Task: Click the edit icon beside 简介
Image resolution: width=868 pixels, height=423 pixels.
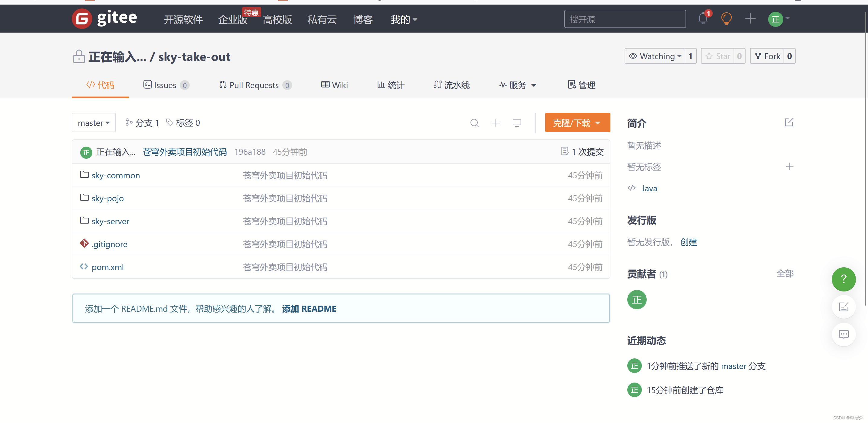Action: point(789,122)
